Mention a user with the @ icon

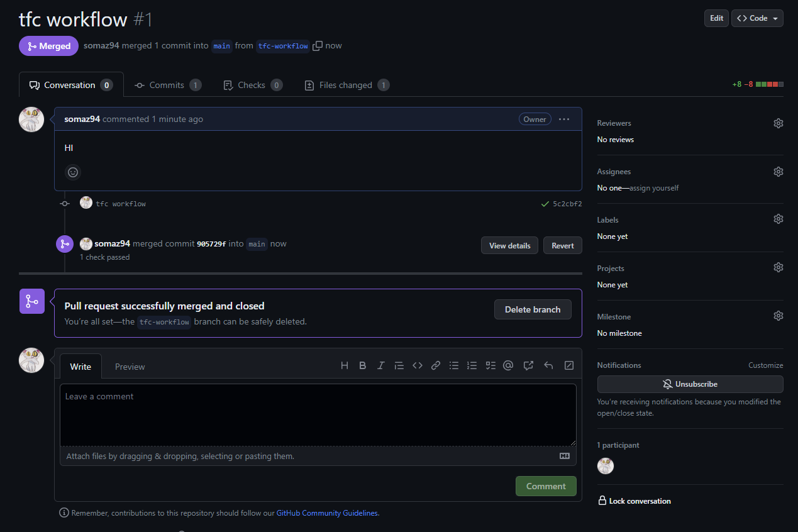tap(508, 365)
